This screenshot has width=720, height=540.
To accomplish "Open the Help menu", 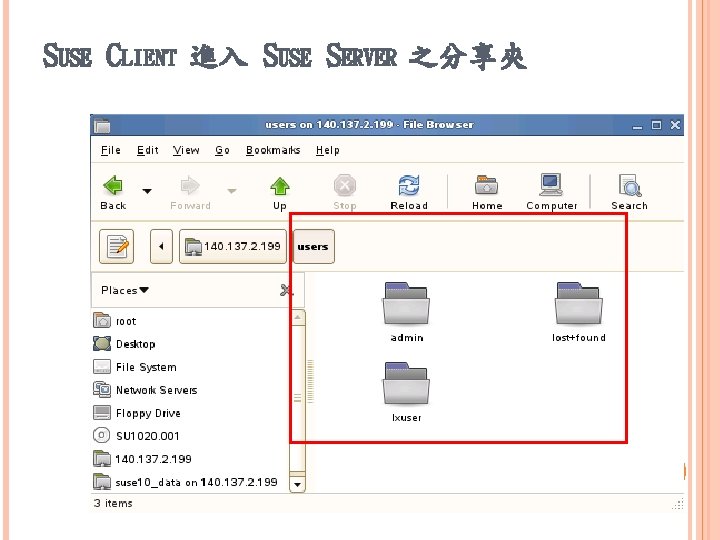I will [327, 150].
